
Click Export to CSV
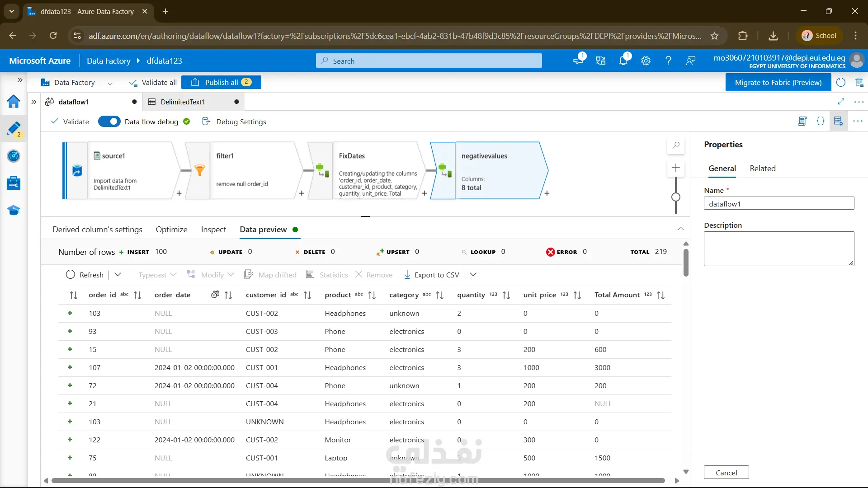pos(431,275)
